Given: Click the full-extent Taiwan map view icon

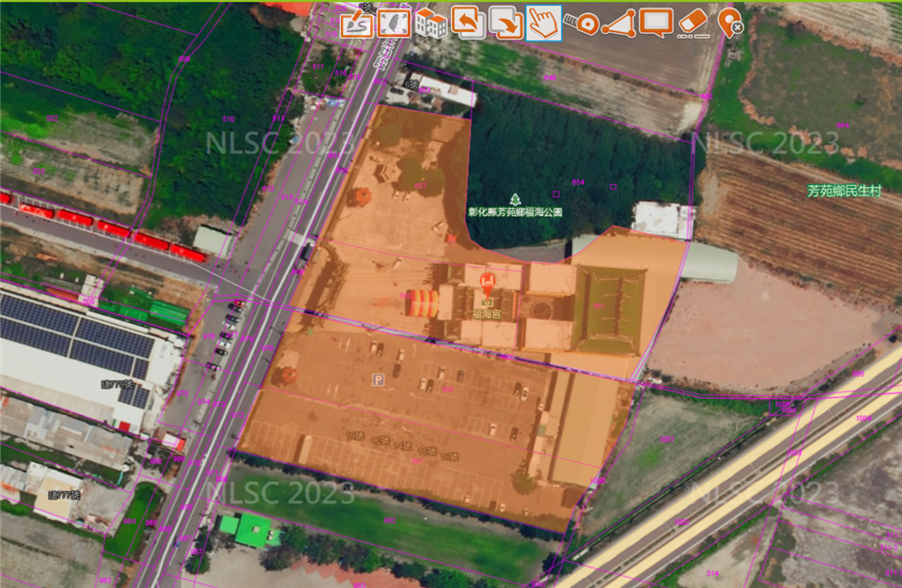Looking at the screenshot, I should click(394, 23).
